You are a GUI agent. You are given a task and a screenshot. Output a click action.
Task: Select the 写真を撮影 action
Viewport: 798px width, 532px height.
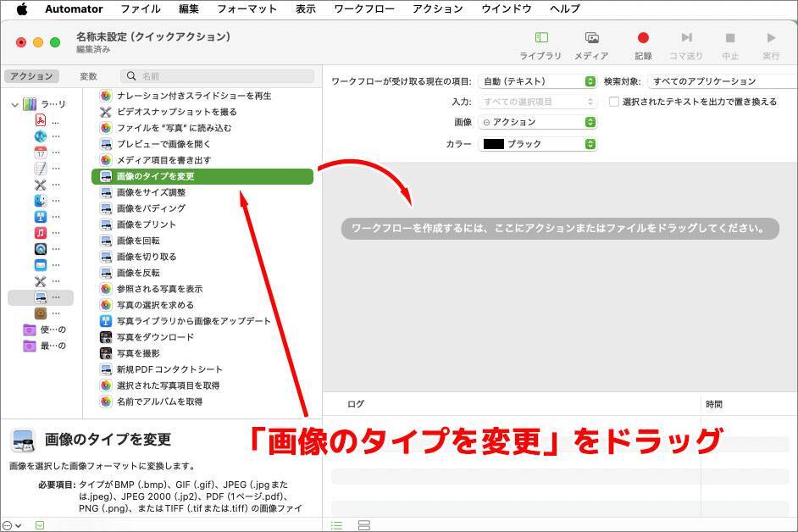click(138, 353)
